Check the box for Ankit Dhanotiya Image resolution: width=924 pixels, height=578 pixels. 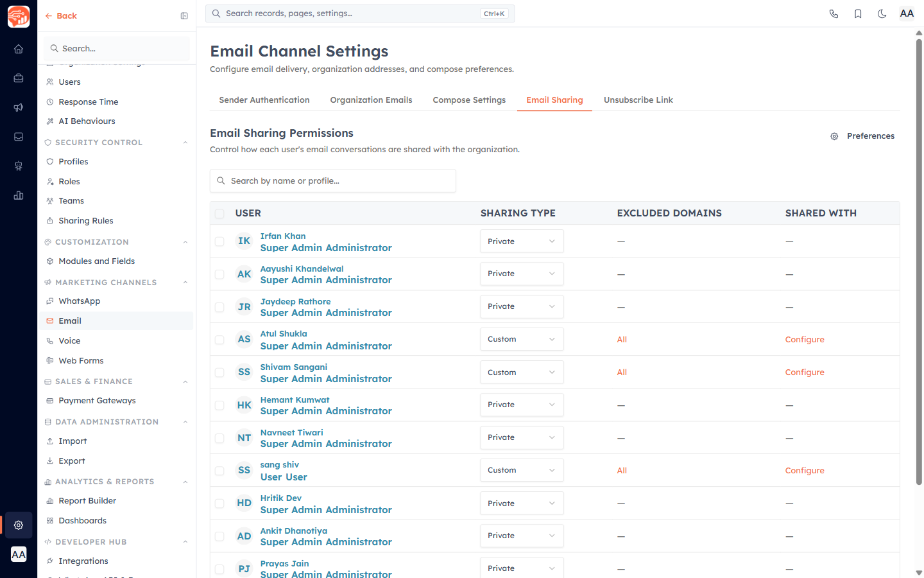pyautogui.click(x=219, y=536)
